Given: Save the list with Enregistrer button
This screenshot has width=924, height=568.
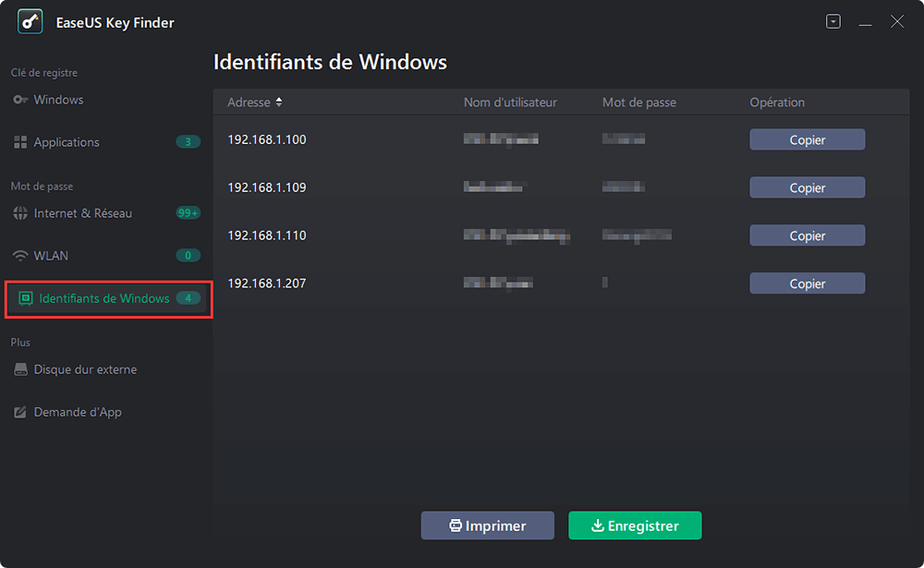Looking at the screenshot, I should tap(636, 526).
